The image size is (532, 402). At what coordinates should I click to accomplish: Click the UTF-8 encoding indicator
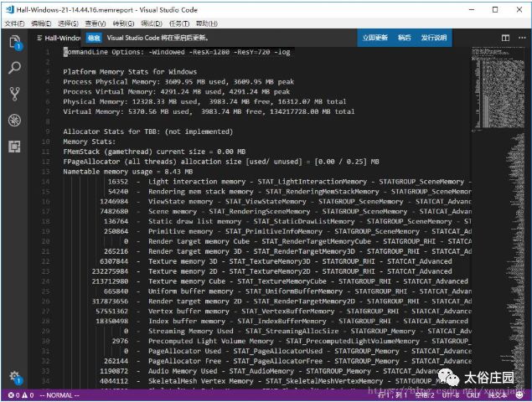pos(451,395)
